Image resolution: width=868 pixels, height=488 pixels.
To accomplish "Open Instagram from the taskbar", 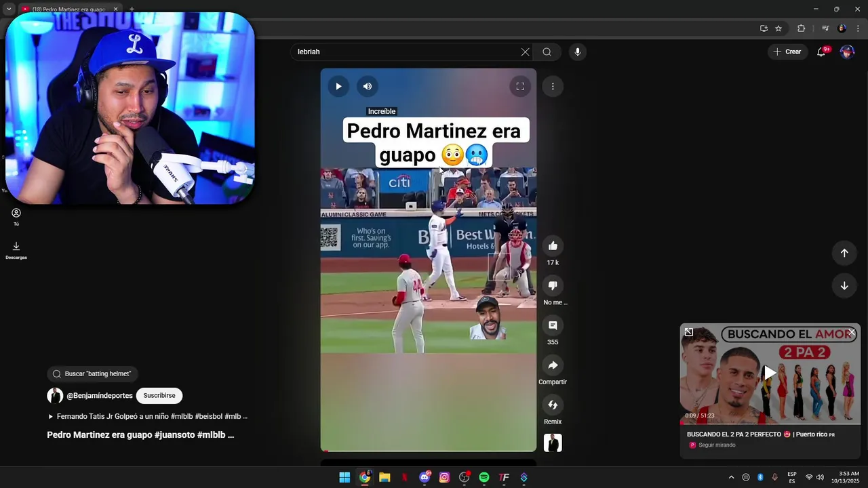I will point(444,477).
